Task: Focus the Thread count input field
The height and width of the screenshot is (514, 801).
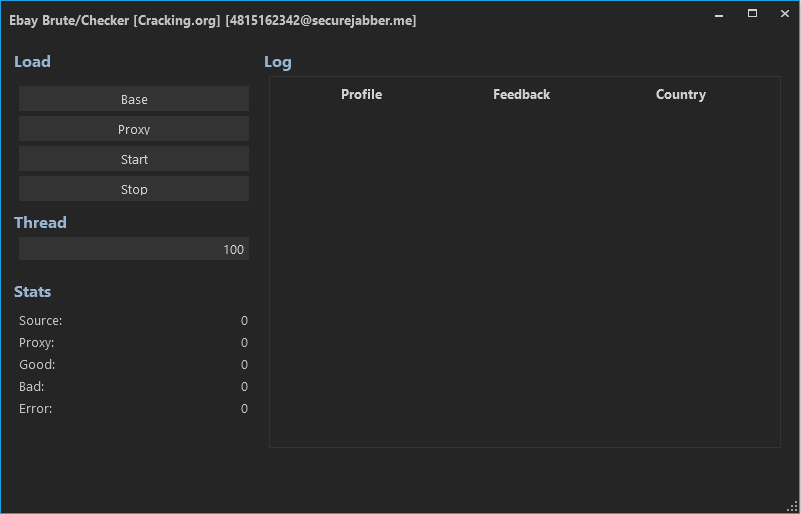Action: coord(134,249)
